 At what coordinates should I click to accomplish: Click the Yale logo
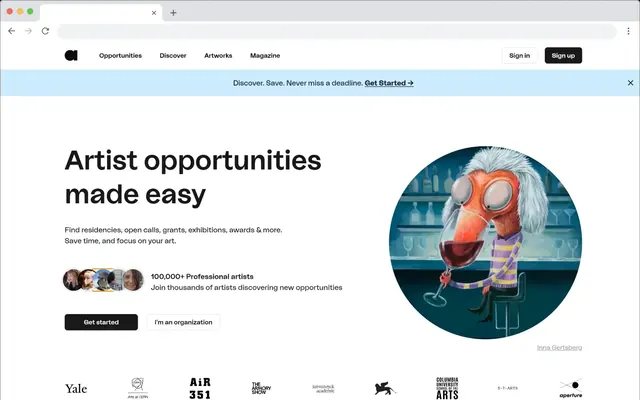(76, 388)
